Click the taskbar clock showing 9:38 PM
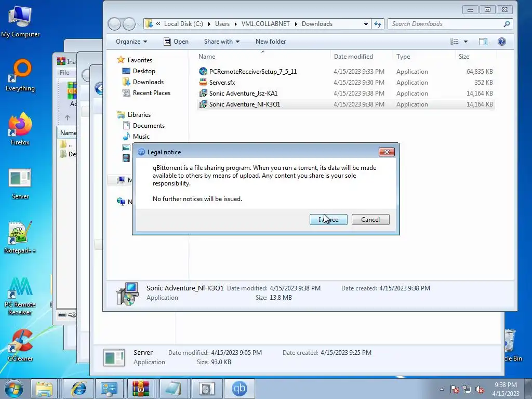This screenshot has width=532, height=399. pos(506,389)
